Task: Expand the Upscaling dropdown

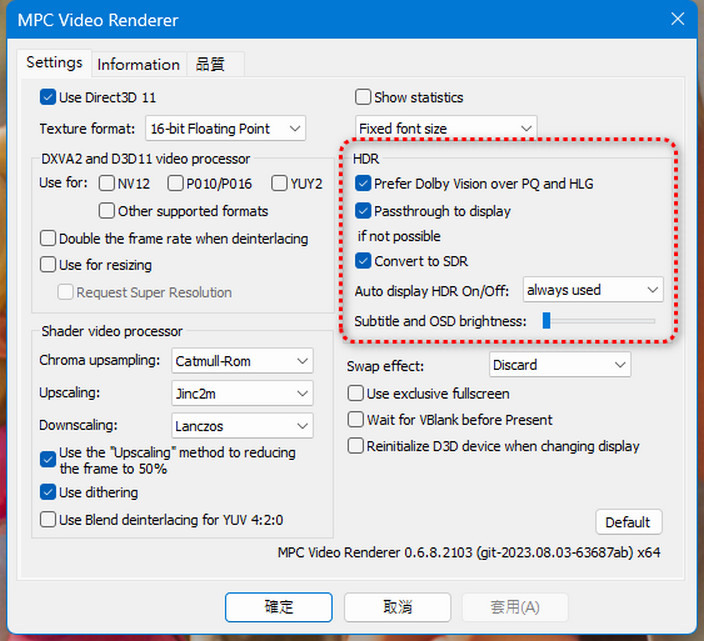Action: (x=242, y=393)
